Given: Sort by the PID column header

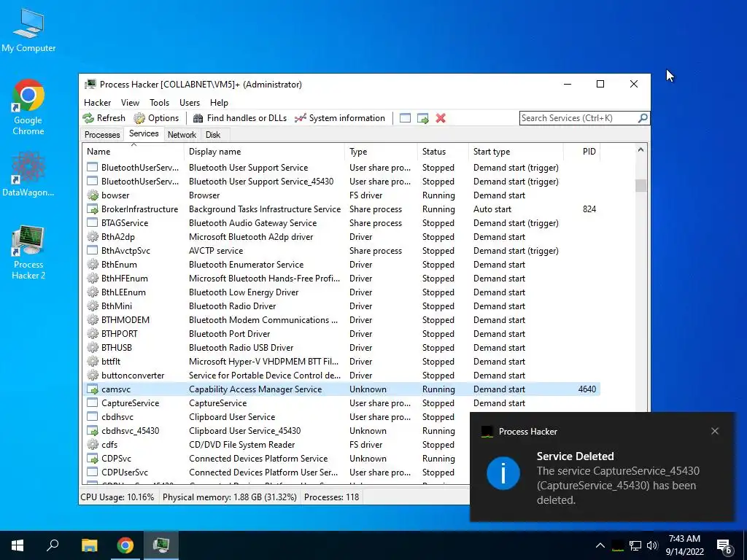Looking at the screenshot, I should pyautogui.click(x=581, y=152).
